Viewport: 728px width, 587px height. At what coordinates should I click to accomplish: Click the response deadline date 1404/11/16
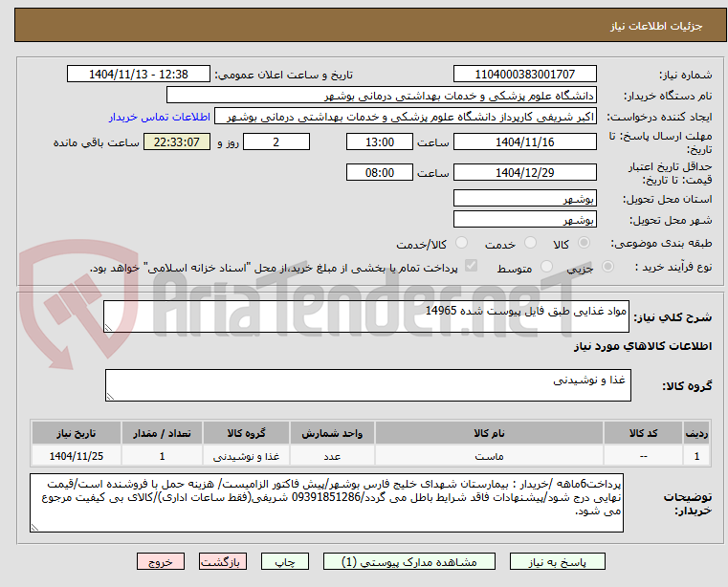(524, 142)
